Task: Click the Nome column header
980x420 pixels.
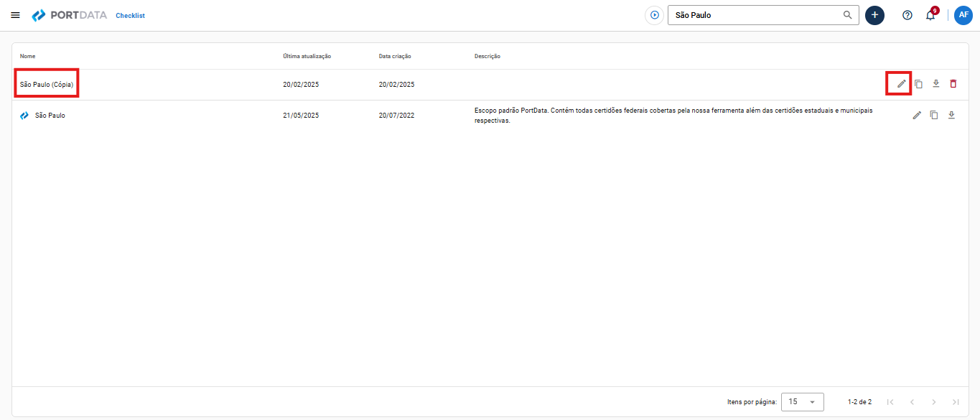Action: pos(27,56)
